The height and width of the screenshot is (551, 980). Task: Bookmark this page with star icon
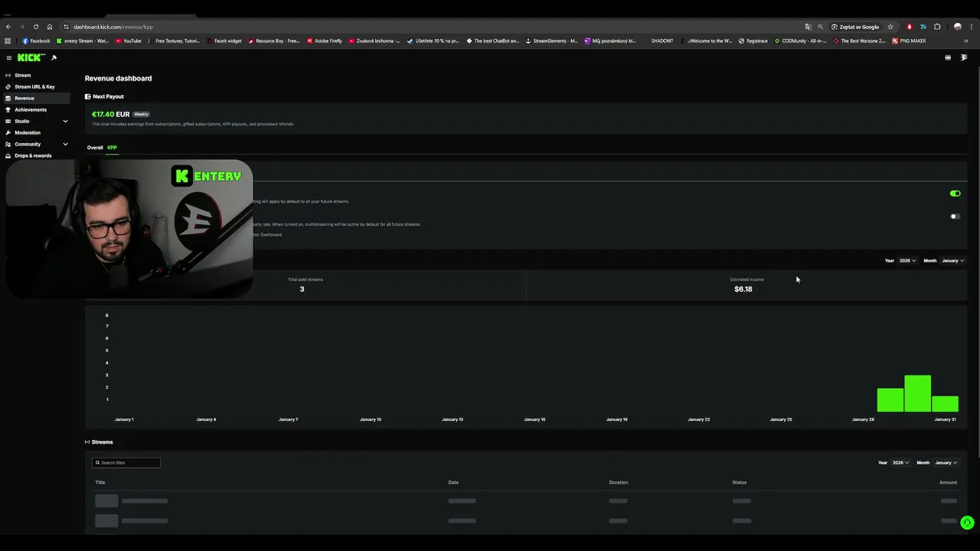click(x=890, y=27)
